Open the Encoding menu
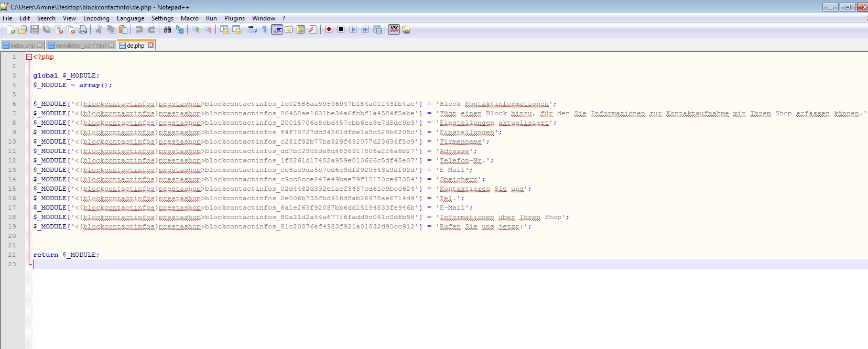The image size is (868, 349). click(96, 18)
